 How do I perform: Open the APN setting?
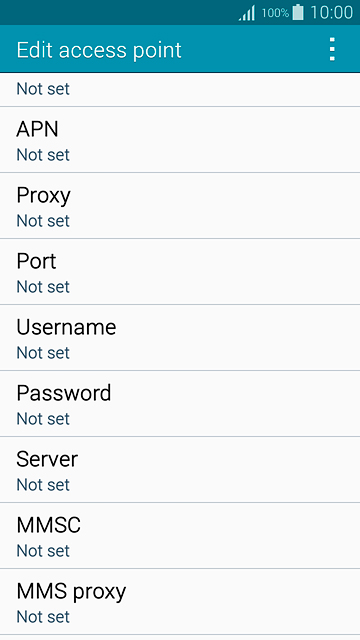point(180,140)
